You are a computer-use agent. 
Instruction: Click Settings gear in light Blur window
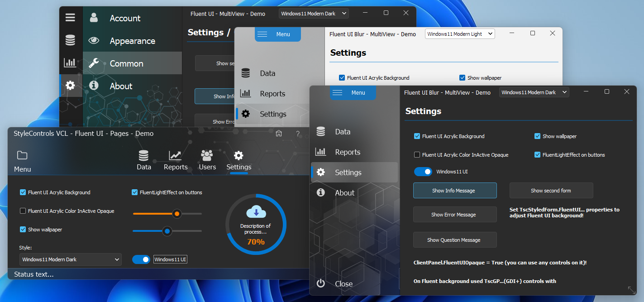pos(246,114)
